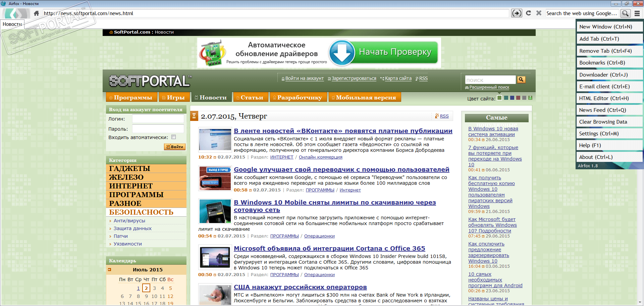The height and width of the screenshot is (306, 644).
Task: Focus the 'Search the web using Google' field
Action: (582, 13)
